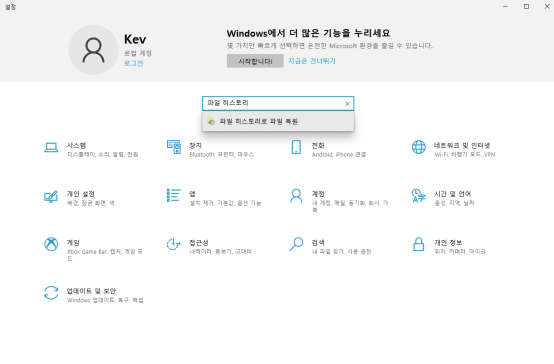Image resolution: width=554 pixels, height=364 pixels.
Task: Click the 네트워크 및 인터넷 title
Action: 462,145
